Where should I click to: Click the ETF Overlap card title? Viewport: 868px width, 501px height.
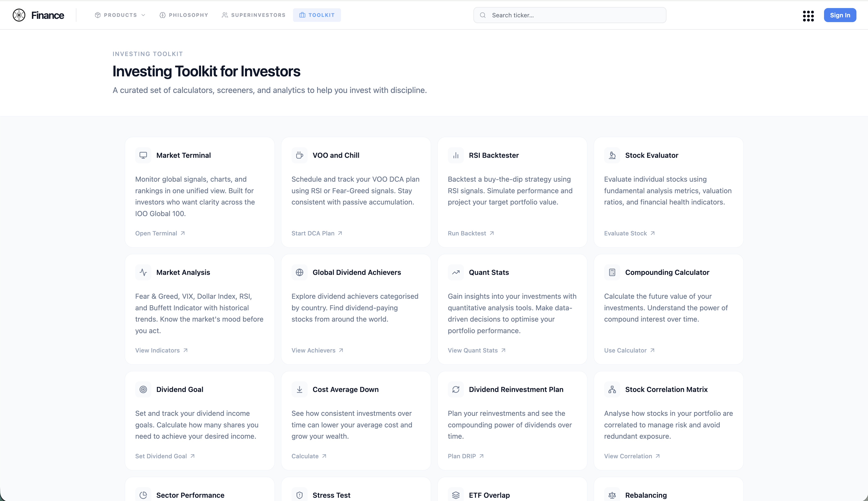[489, 495]
